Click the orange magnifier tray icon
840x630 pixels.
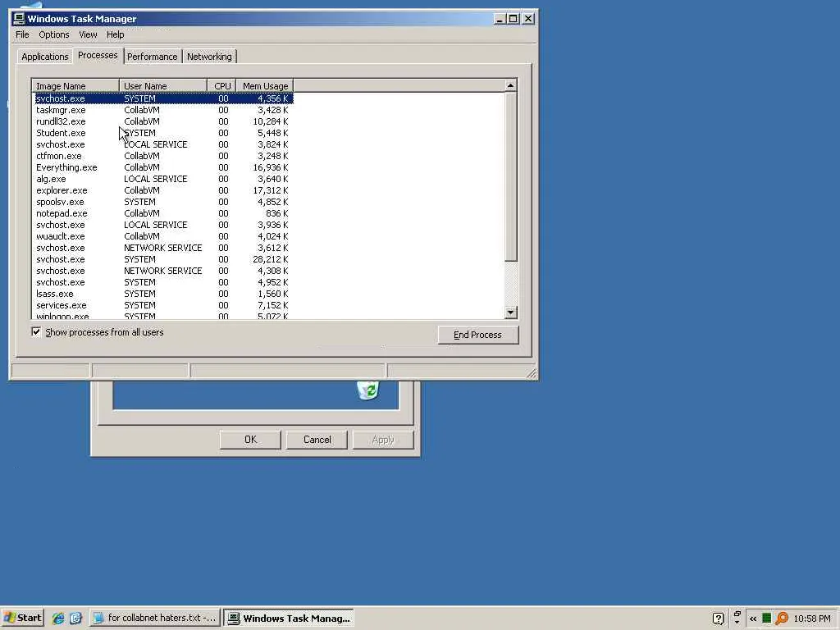[782, 619]
